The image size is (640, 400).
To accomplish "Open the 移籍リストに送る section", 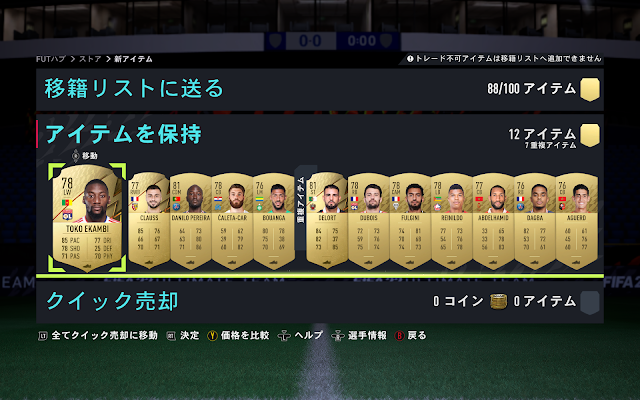I will pyautogui.click(x=320, y=89).
